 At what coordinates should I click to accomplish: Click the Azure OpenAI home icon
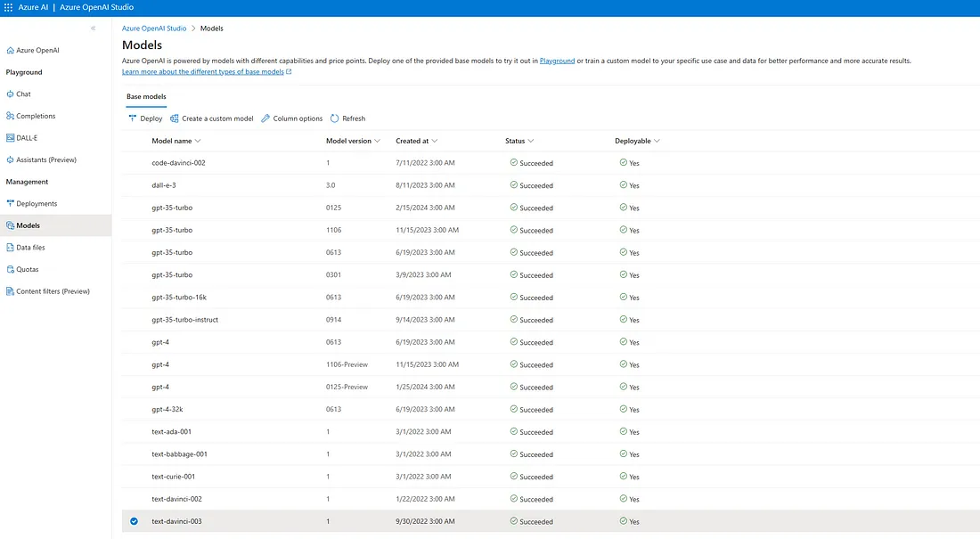point(10,50)
